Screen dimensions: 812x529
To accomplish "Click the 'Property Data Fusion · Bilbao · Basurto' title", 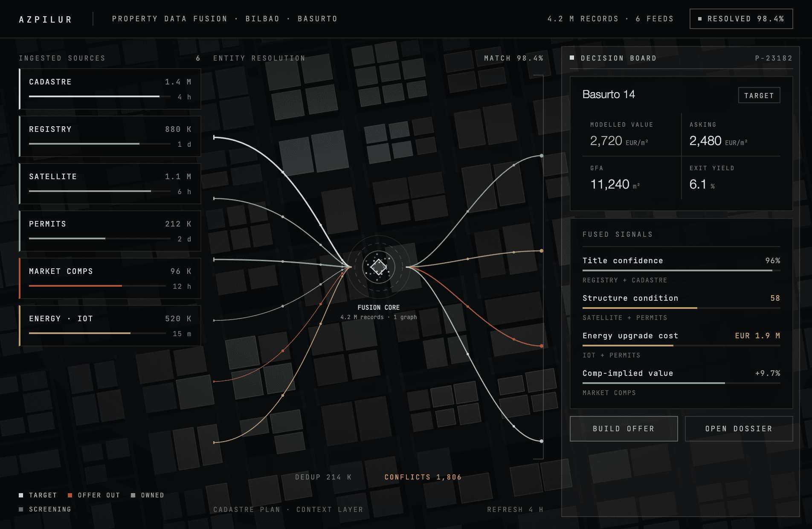I will [225, 19].
